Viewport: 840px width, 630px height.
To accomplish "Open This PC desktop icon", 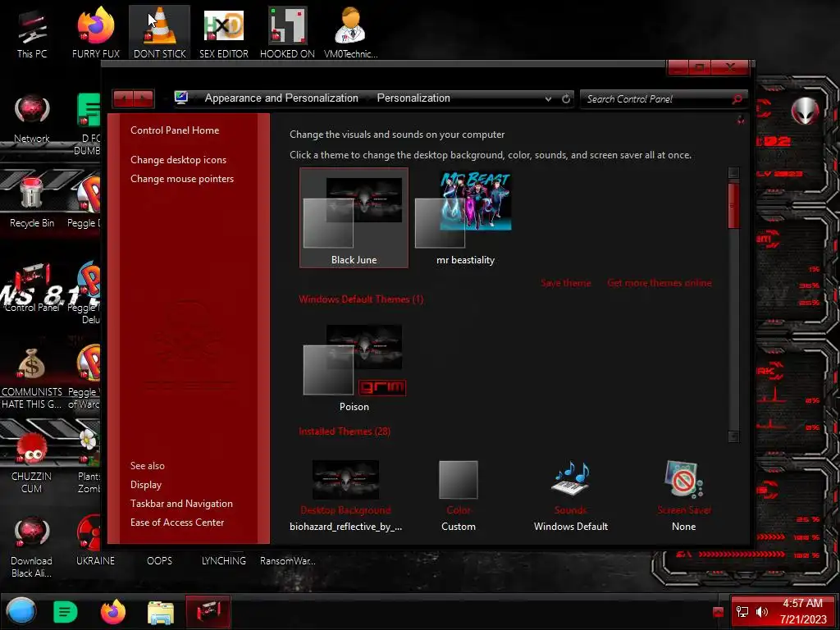I will [32, 33].
